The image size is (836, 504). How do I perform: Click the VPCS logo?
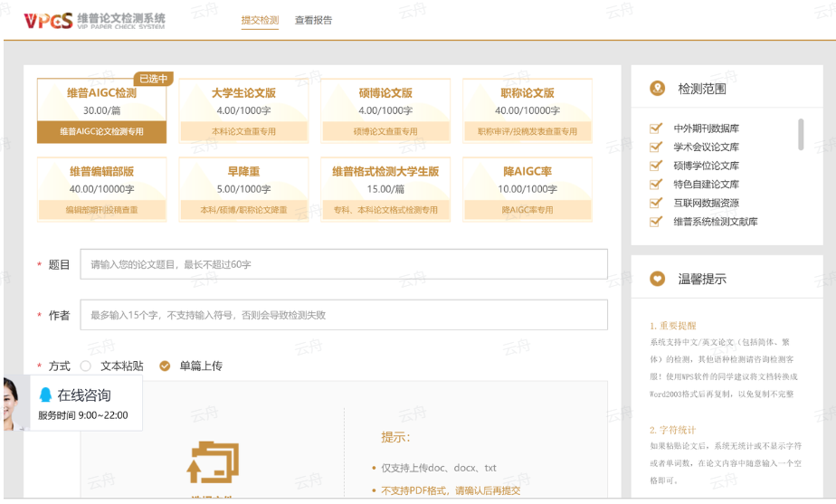point(94,20)
